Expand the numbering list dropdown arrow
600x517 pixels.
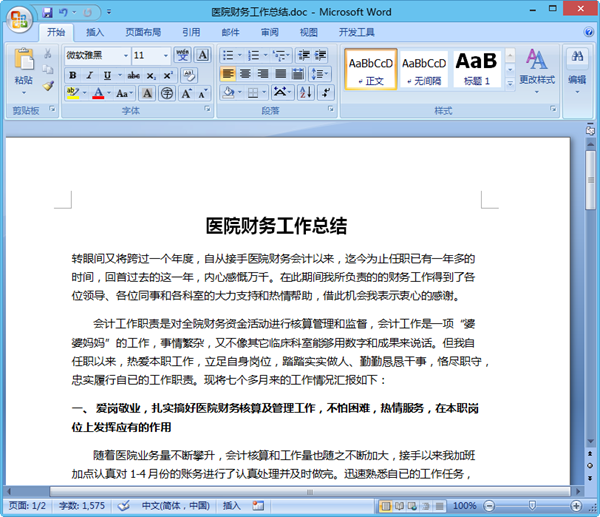(x=266, y=55)
